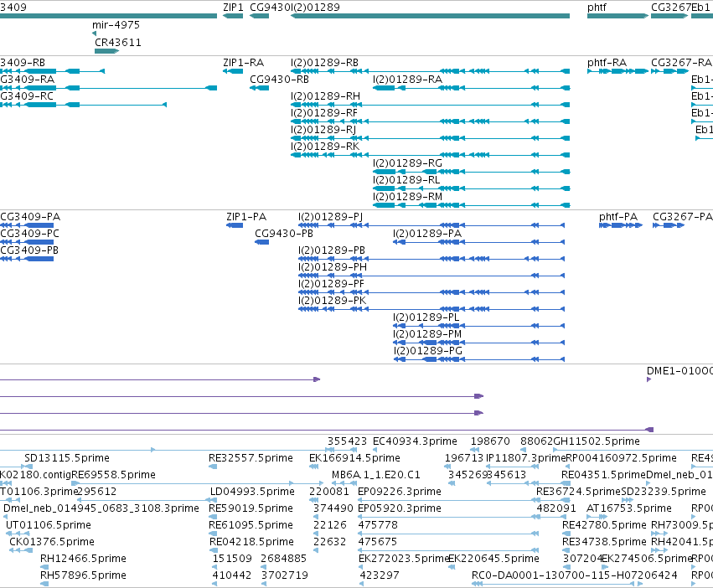713x588 pixels.
Task: Open protein l(2)01289-PG
Action: 428,352
